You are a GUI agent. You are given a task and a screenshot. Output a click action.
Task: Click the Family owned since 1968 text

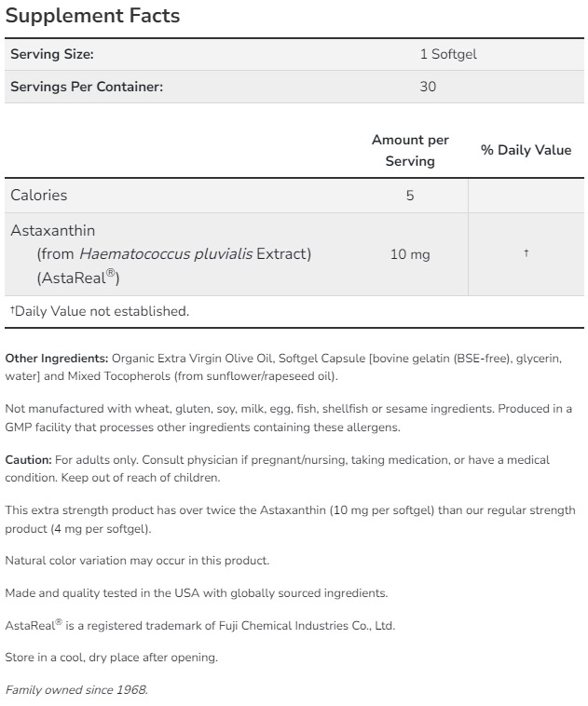[76, 690]
